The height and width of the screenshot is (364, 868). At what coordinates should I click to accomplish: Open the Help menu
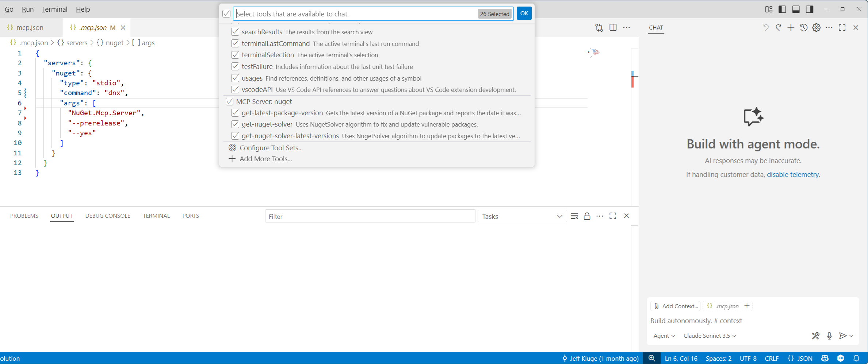(83, 9)
